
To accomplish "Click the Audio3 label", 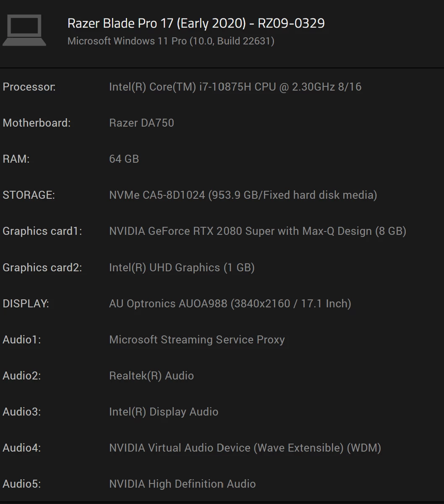I will click(22, 412).
